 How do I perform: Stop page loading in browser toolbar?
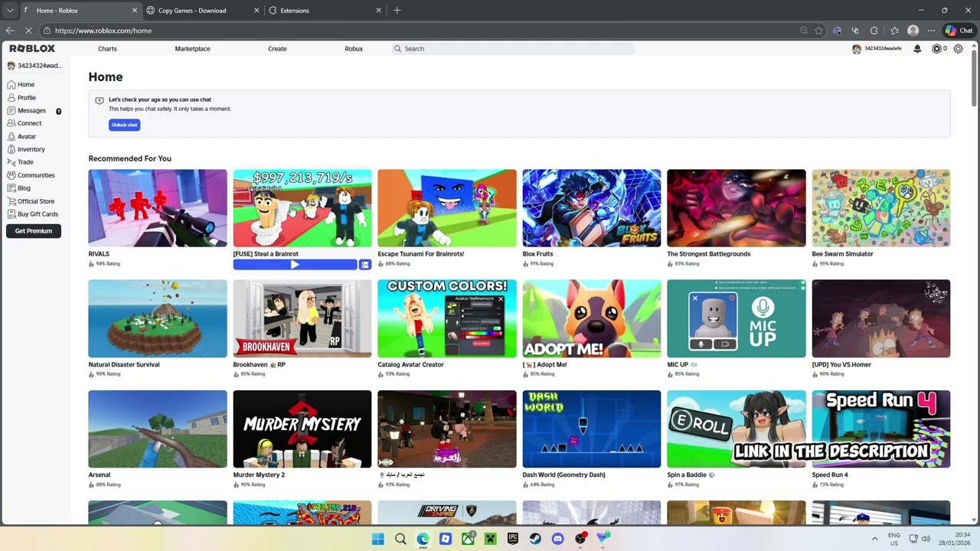28,31
